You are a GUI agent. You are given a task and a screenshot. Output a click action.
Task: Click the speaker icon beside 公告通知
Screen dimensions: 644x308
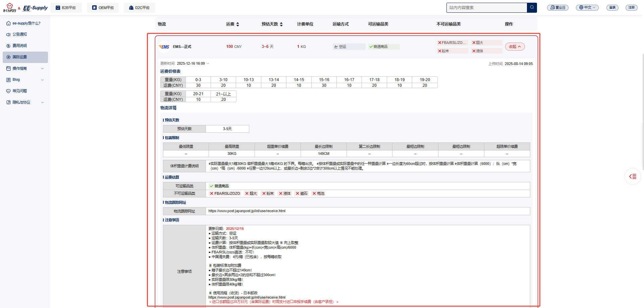8,35
